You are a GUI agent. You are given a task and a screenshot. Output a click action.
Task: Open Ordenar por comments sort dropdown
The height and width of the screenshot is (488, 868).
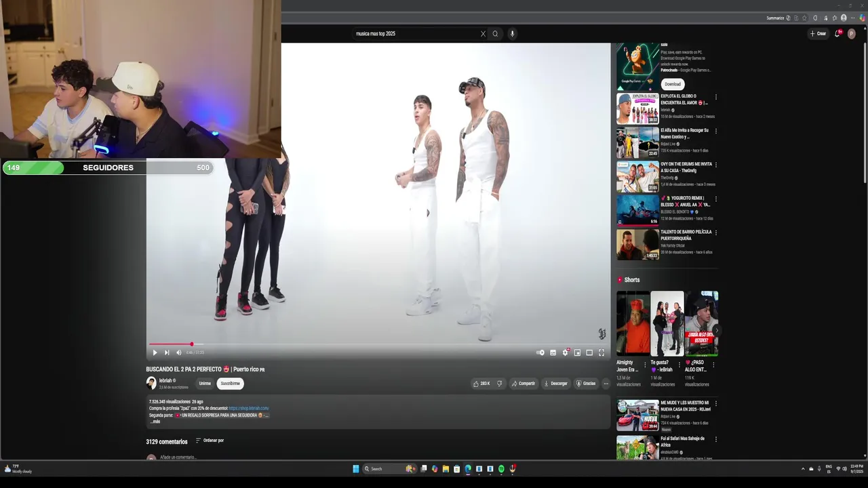click(x=210, y=441)
